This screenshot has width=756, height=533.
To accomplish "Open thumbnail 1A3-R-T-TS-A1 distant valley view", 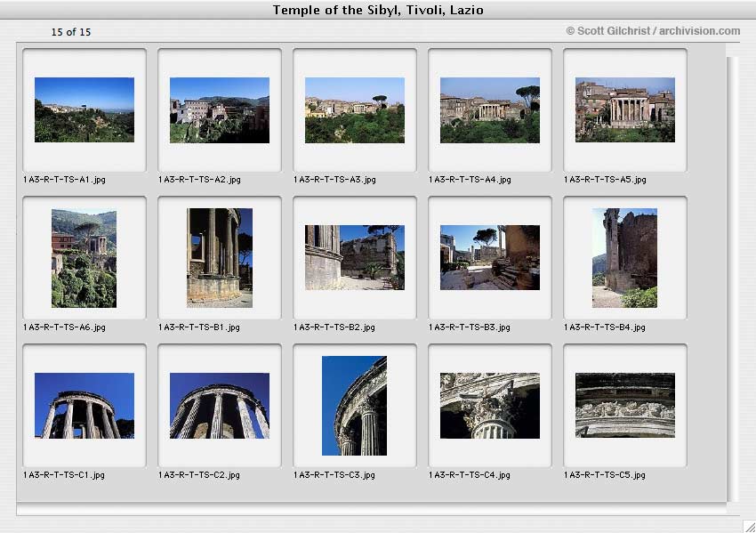I will (84, 109).
